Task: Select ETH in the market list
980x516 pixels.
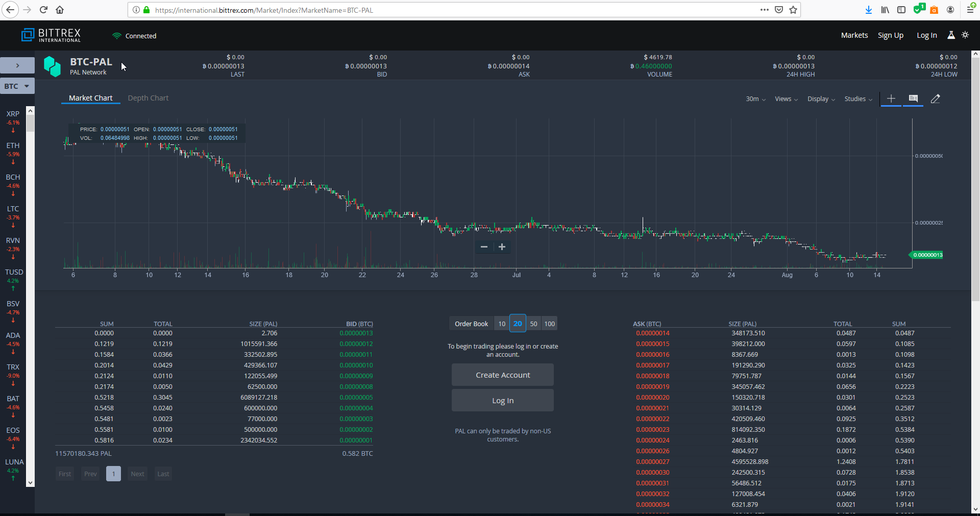Action: pos(13,153)
